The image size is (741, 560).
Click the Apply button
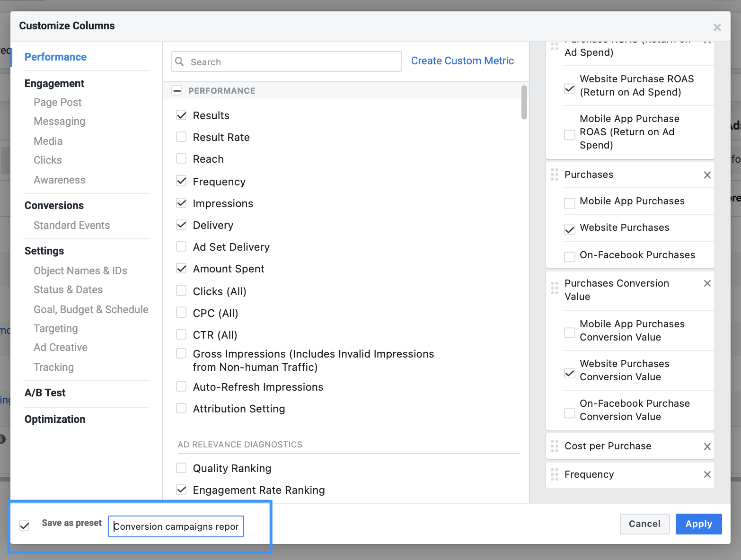tap(698, 524)
